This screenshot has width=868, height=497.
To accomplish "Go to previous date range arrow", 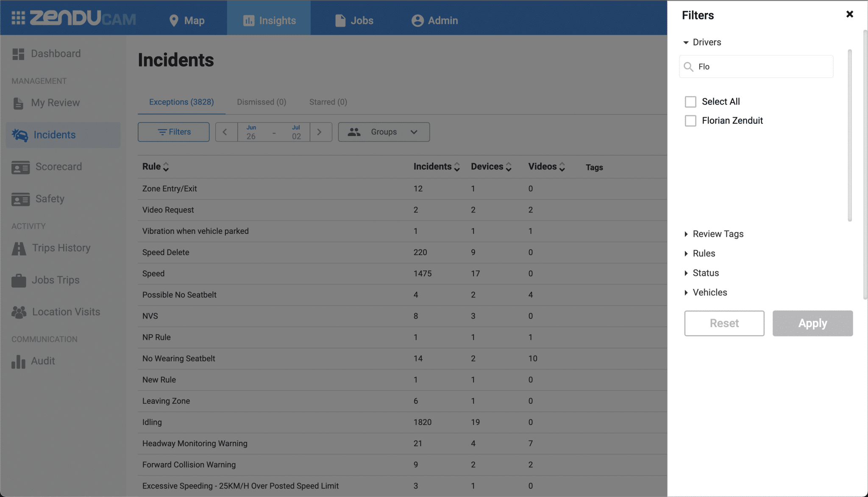I will [226, 132].
